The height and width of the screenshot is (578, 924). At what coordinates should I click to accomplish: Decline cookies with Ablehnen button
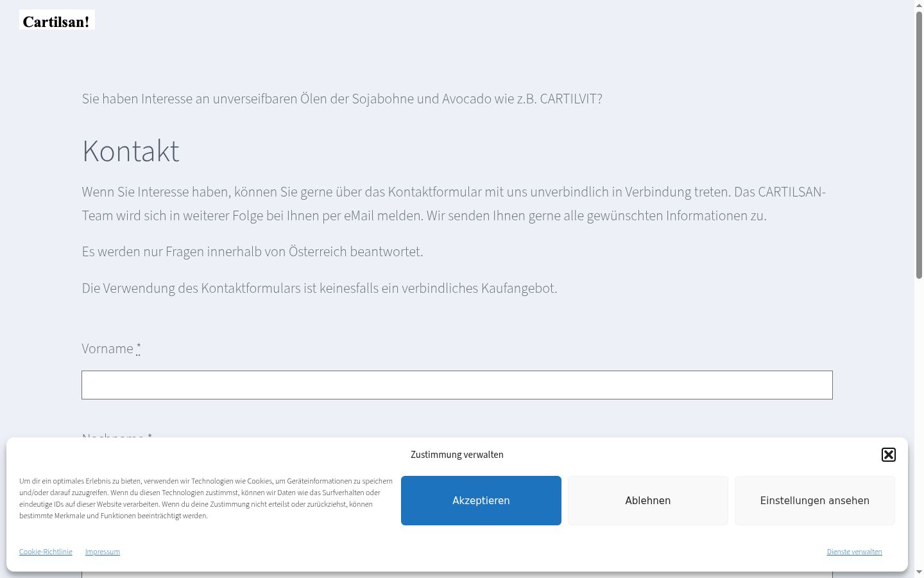point(648,500)
